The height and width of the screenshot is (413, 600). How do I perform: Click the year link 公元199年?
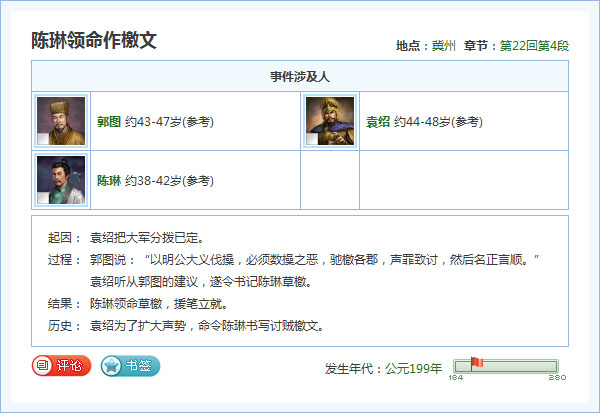(413, 369)
